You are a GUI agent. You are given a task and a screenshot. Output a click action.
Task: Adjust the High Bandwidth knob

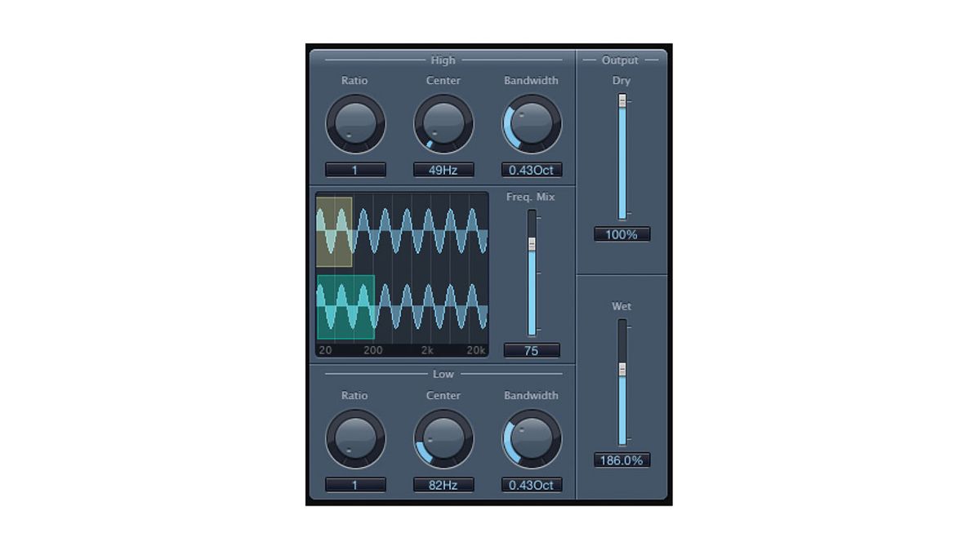[532, 124]
